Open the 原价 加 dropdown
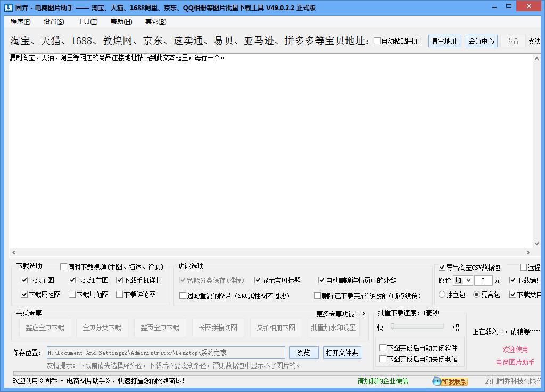This screenshot has height=392, width=545. 462,280
